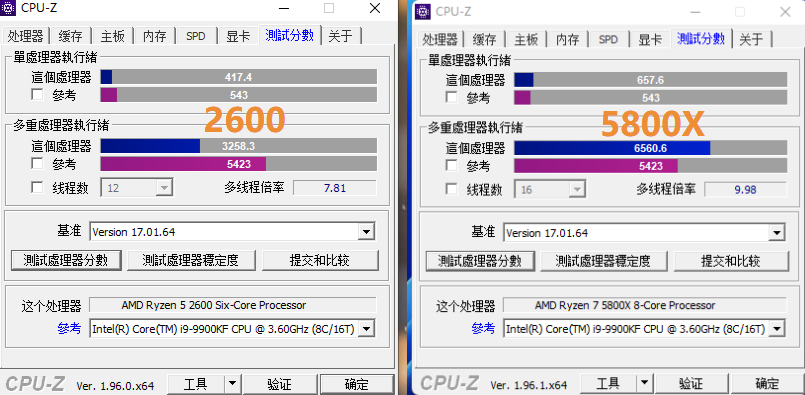Click the 9.98 多线程倍率 field

[x=745, y=190]
